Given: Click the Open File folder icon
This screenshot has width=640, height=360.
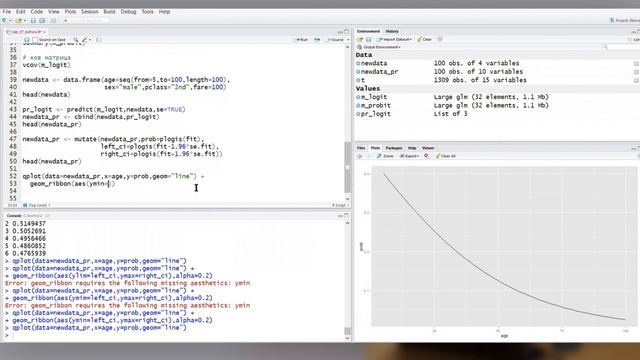Looking at the screenshot, I should click(x=18, y=20).
